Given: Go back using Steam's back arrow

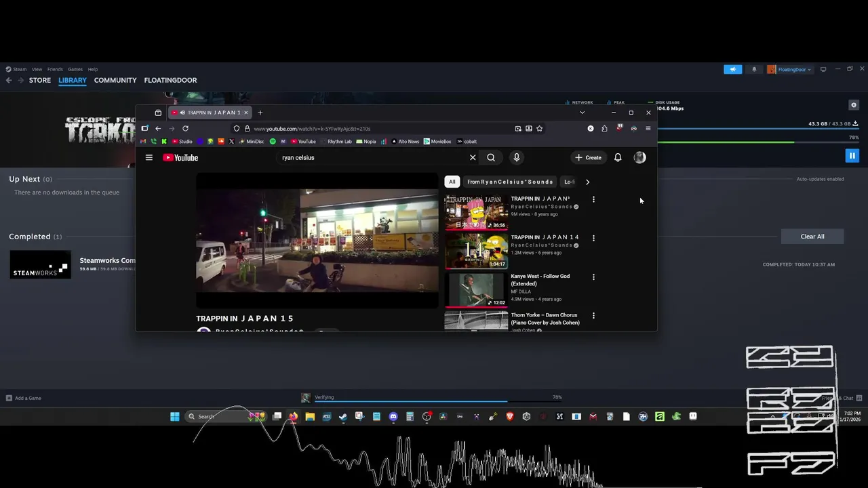Looking at the screenshot, I should point(9,80).
